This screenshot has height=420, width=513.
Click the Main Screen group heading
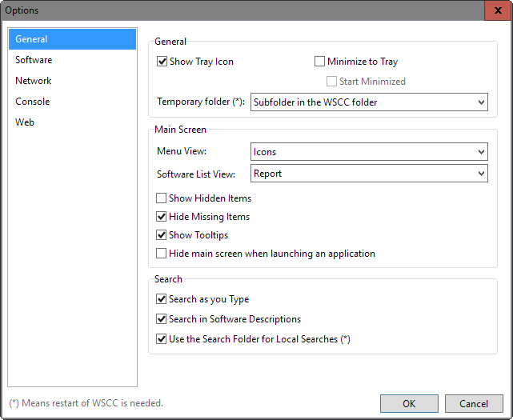(180, 130)
